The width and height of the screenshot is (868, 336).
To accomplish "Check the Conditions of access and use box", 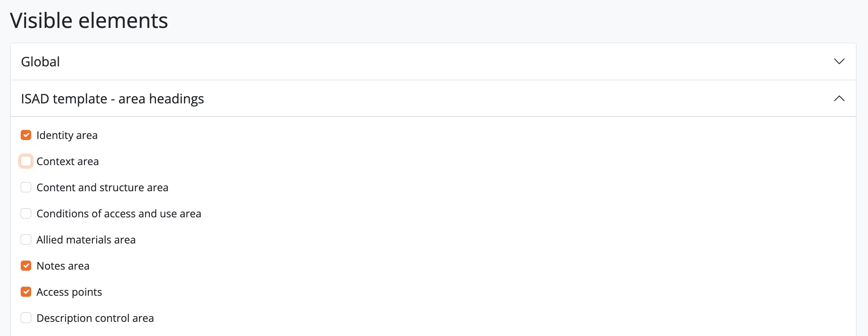I will point(26,214).
